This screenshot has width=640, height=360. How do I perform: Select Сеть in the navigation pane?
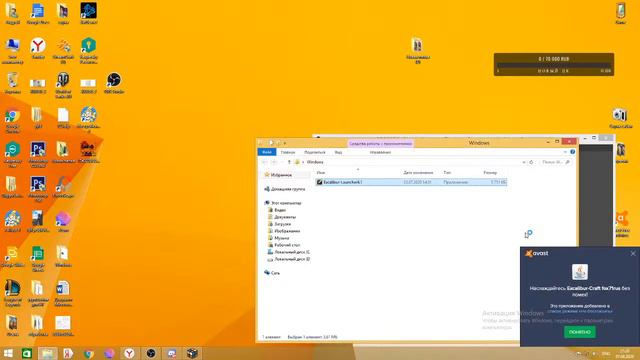272,272
